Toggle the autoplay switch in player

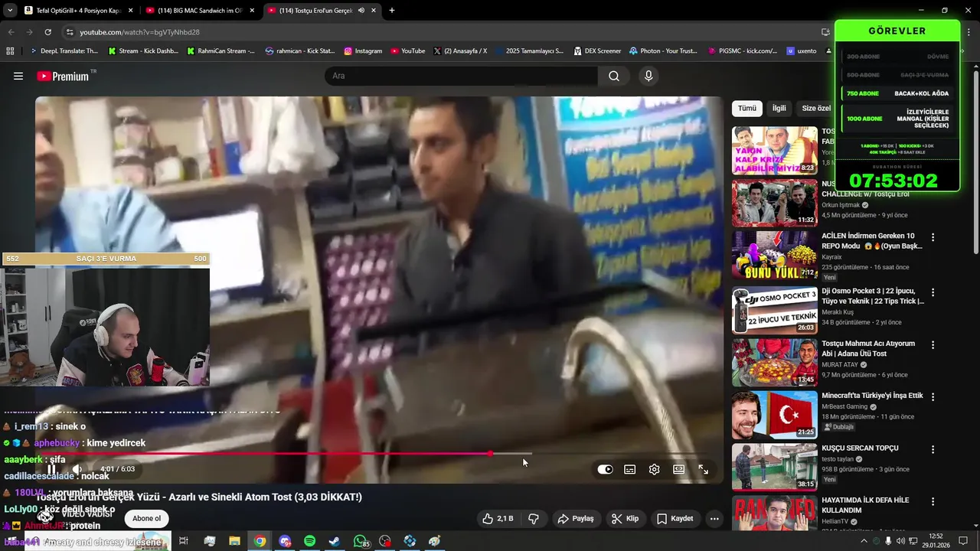point(605,469)
